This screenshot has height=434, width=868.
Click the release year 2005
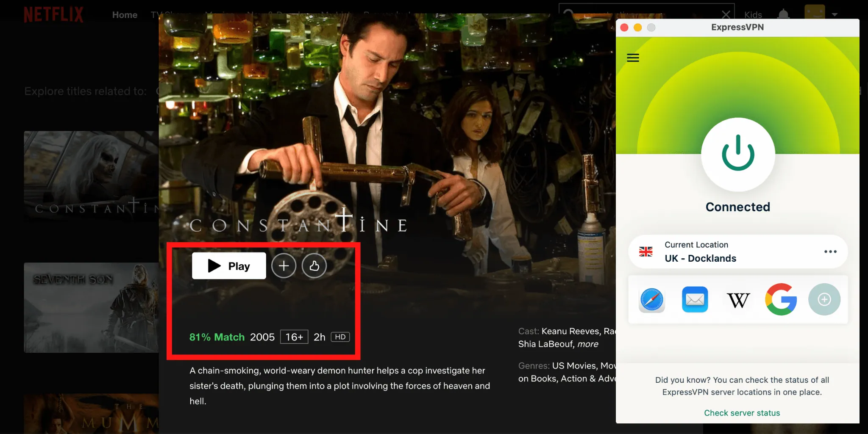(262, 337)
